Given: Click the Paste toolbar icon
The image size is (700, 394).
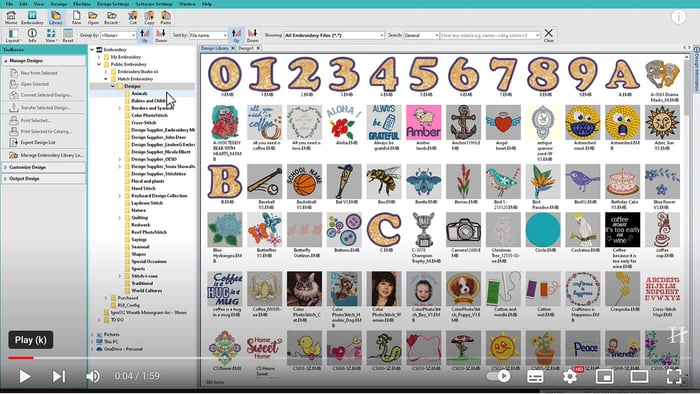Looking at the screenshot, I should point(166,17).
